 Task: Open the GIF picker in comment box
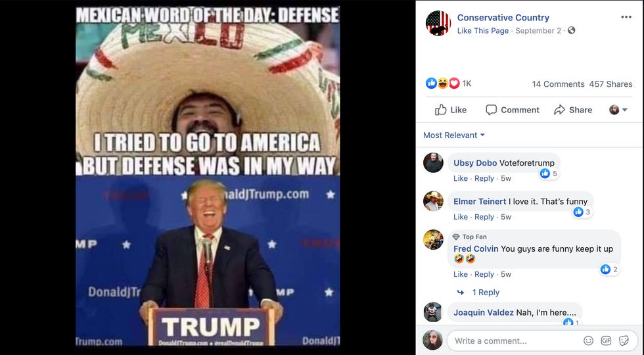click(606, 341)
